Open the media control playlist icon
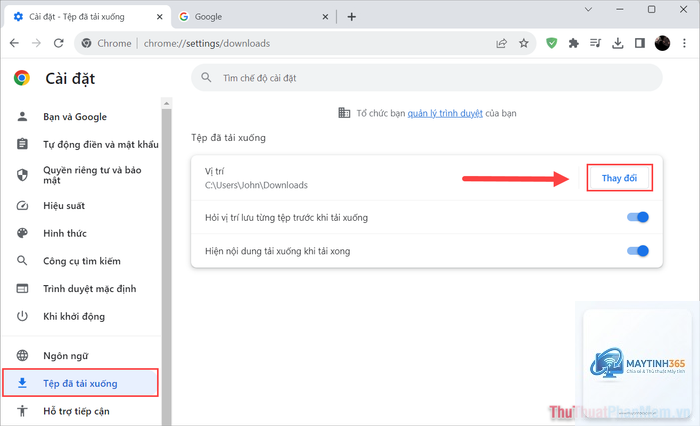Image resolution: width=700 pixels, height=426 pixels. (x=596, y=43)
